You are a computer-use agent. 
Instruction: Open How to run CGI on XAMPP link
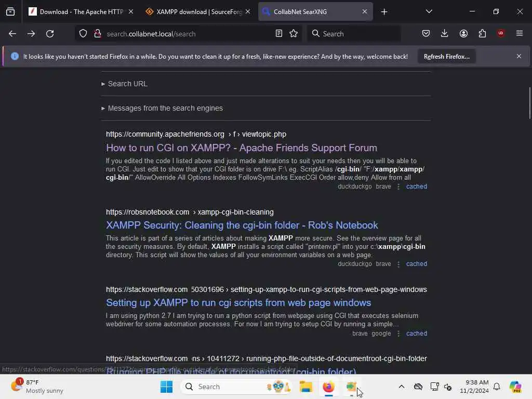coord(242,148)
